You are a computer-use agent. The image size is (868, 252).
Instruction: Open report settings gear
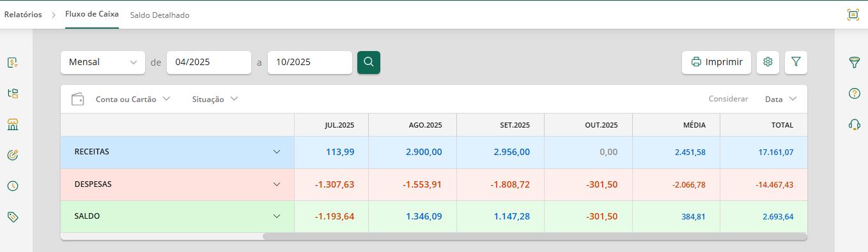pyautogui.click(x=768, y=62)
